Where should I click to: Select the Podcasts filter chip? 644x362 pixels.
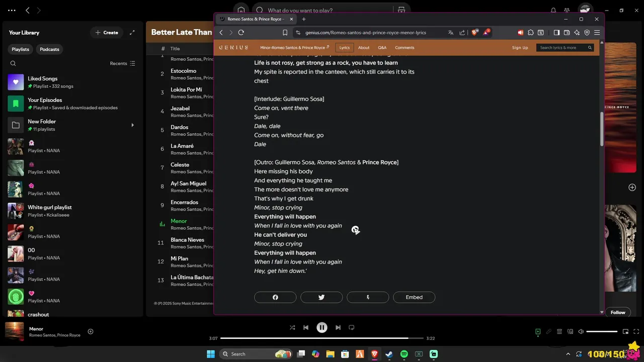pos(49,49)
